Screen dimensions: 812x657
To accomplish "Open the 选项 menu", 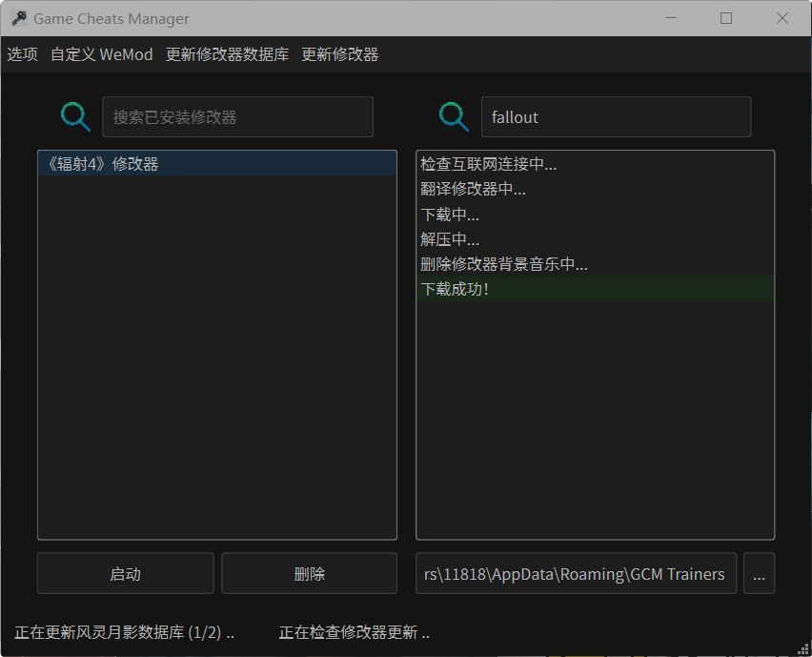I will [x=22, y=54].
